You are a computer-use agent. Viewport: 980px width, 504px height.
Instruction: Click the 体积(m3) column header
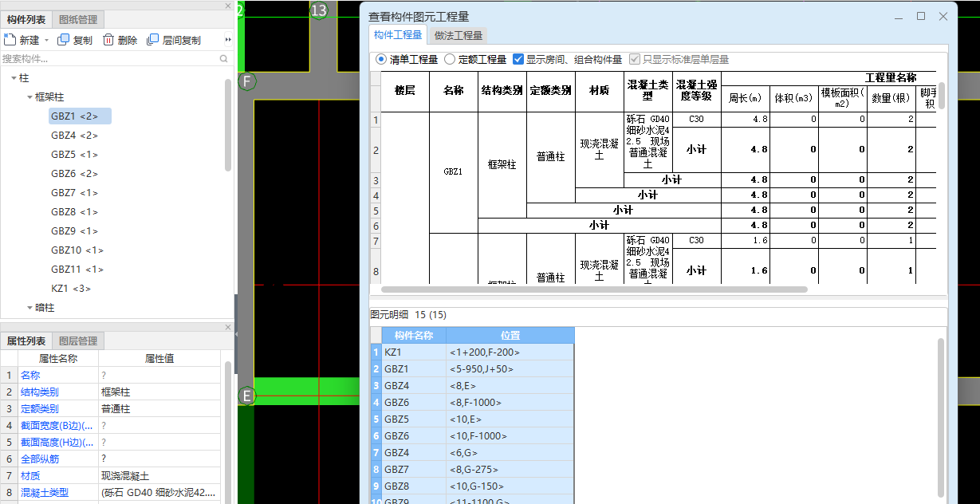pos(794,98)
